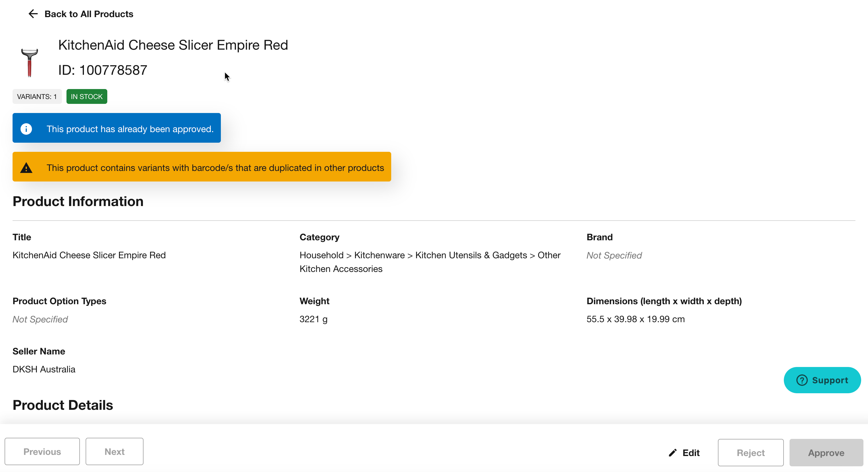Click dimensions value 55.5 x 39.98 x 19.99 cm
This screenshot has width=868, height=472.
pyautogui.click(x=635, y=319)
